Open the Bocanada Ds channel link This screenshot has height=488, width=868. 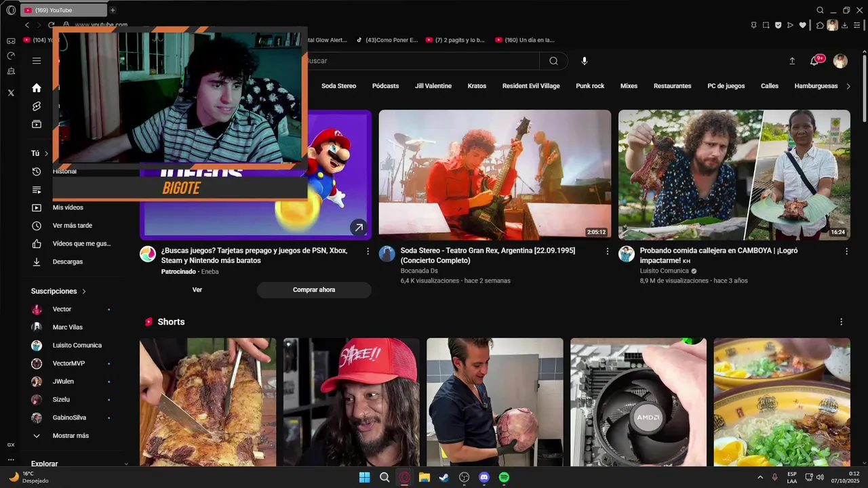point(419,270)
